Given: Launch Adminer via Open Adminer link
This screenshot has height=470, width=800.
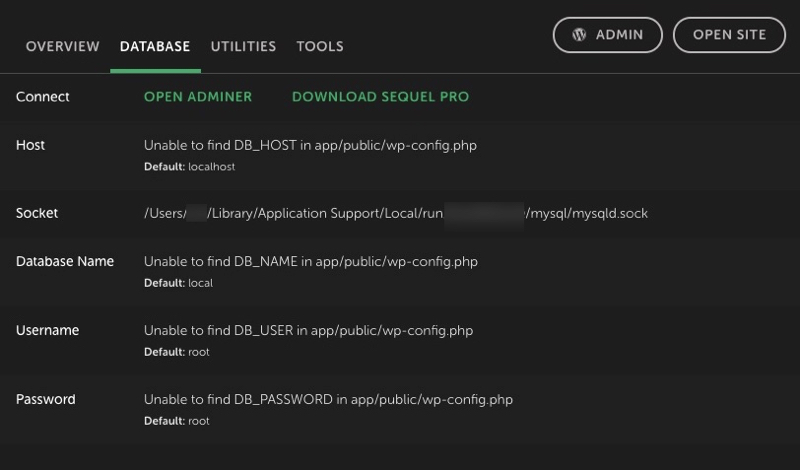Looking at the screenshot, I should (x=198, y=97).
